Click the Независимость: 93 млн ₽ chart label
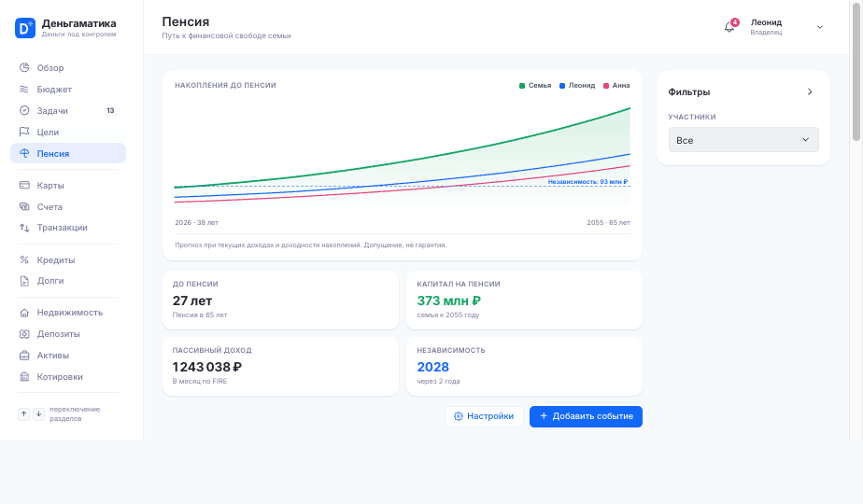 coord(587,182)
